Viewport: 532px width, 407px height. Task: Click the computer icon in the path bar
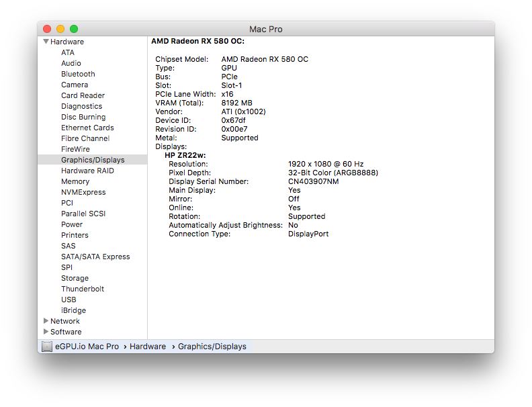pos(47,347)
